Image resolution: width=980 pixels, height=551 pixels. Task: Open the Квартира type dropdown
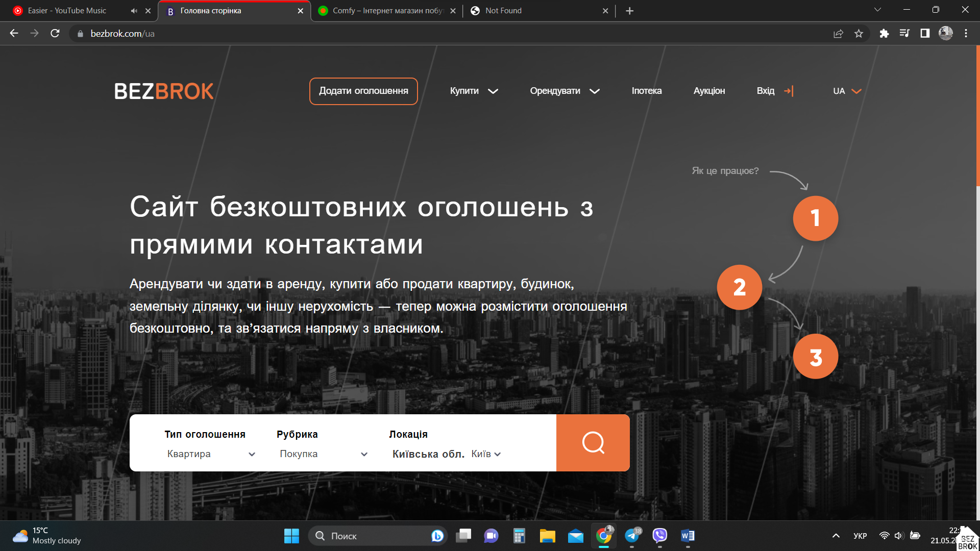click(211, 454)
